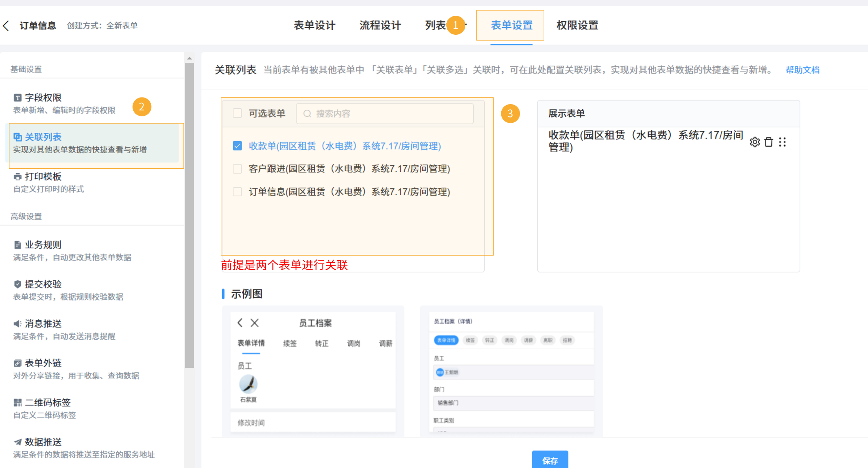Screen dimensions: 868x468
Task: Click the 示例图 section heading
Action: pyautogui.click(x=246, y=294)
